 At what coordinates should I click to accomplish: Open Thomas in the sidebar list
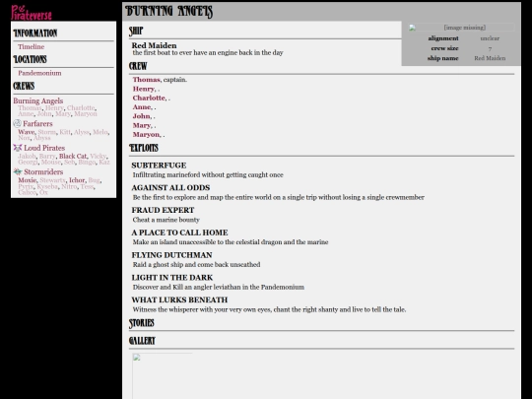(30, 108)
